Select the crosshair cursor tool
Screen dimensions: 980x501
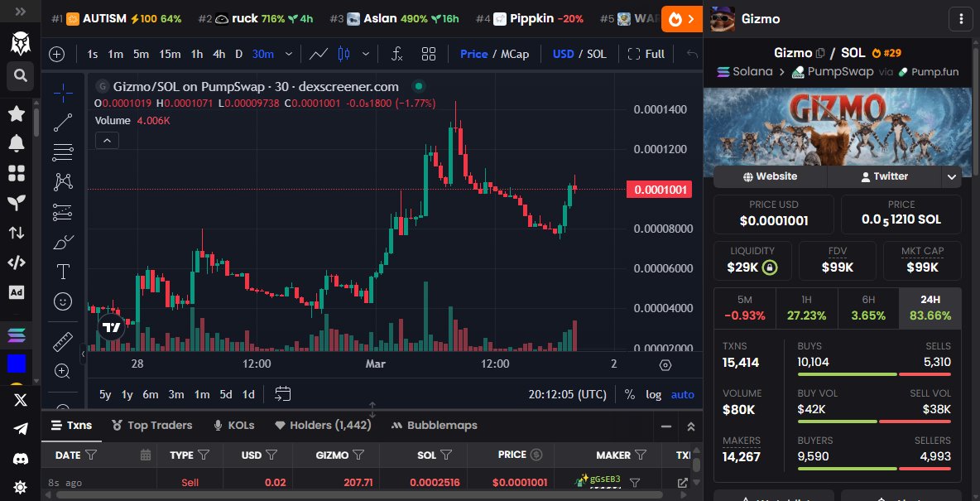click(x=63, y=94)
